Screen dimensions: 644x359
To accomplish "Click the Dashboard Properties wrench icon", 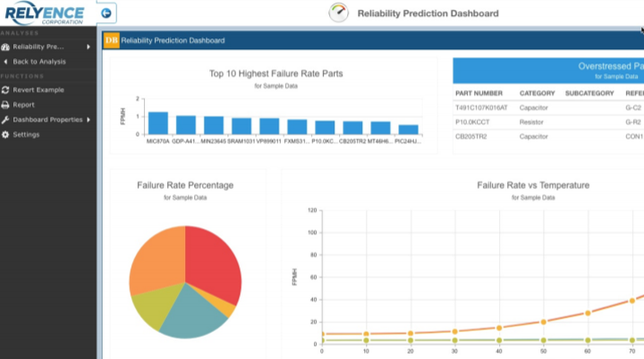I will point(6,119).
